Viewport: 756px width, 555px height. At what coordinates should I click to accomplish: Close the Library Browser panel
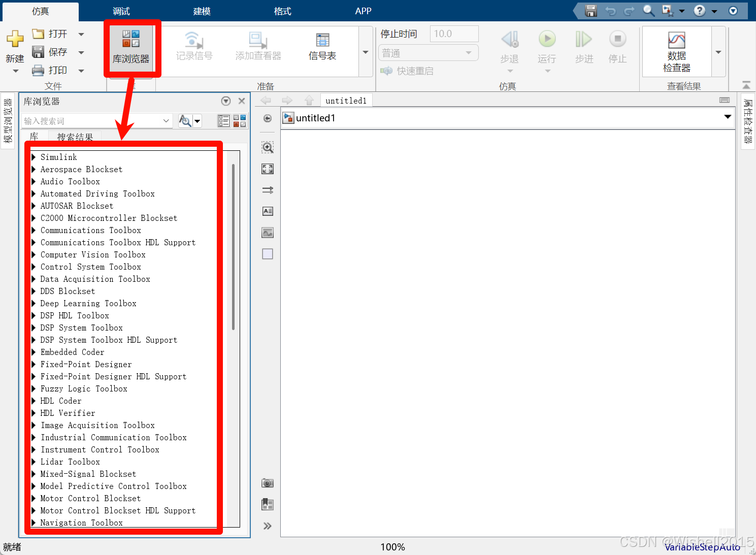pos(242,101)
